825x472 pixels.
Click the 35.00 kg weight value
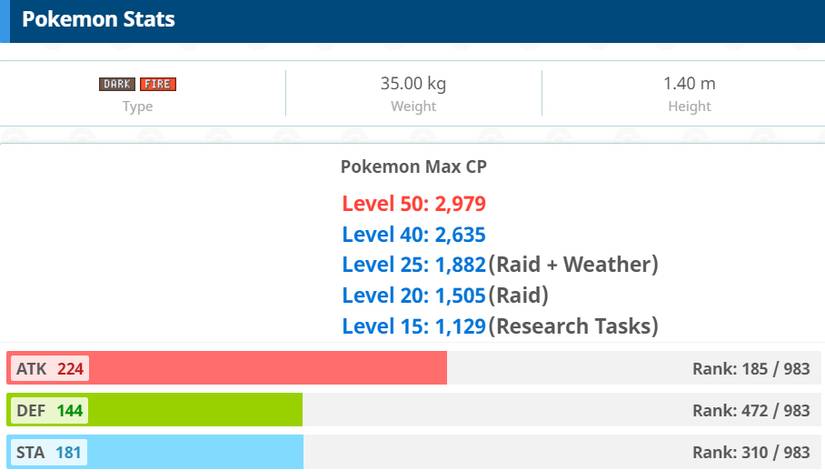pyautogui.click(x=413, y=84)
